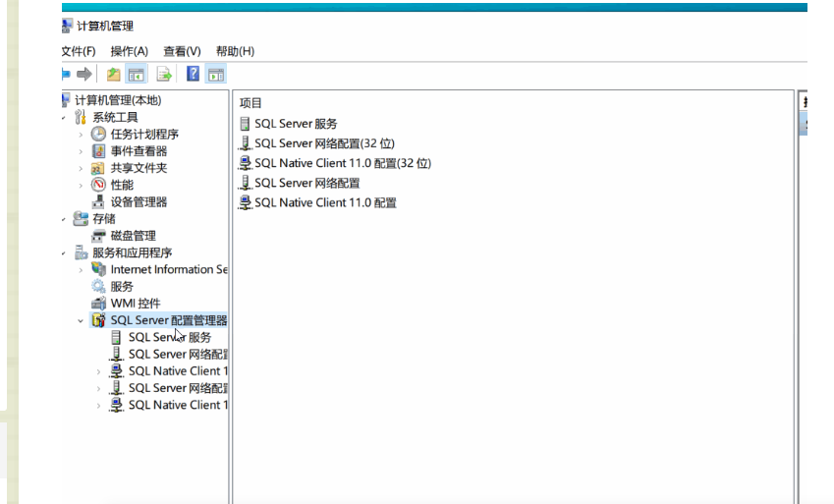Image resolution: width=834 pixels, height=504 pixels.
Task: Expand the 事件查看器 node arrow
Action: [81, 151]
